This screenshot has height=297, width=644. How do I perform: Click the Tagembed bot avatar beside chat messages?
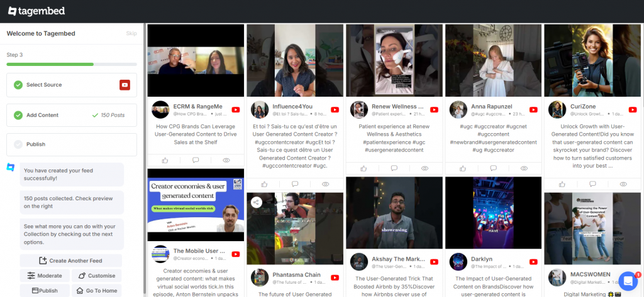[x=10, y=167]
